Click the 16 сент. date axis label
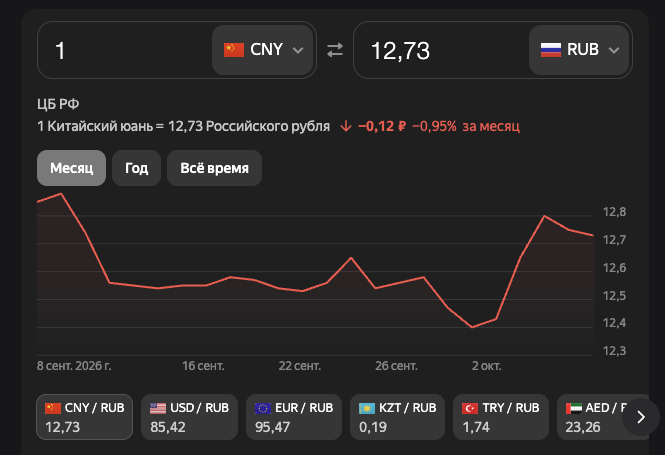This screenshot has width=665, height=455. point(203,366)
